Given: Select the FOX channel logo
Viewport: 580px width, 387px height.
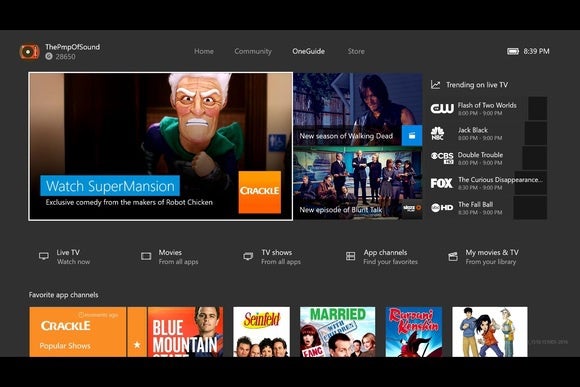Looking at the screenshot, I should pos(441,183).
